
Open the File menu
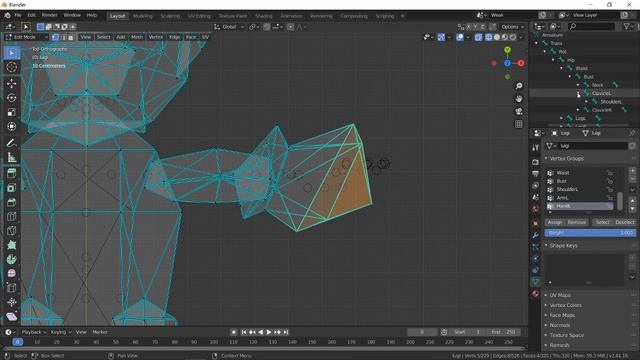[x=18, y=15]
